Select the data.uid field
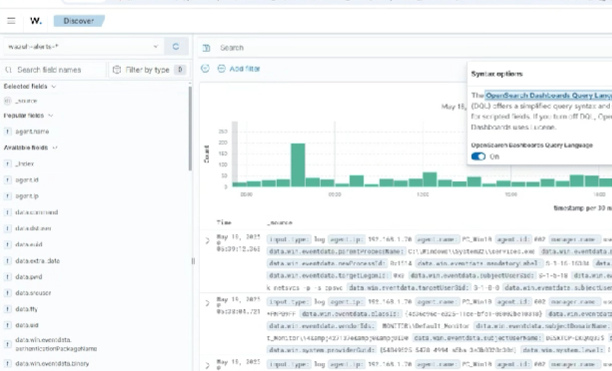This screenshot has width=612, height=371. click(x=27, y=325)
